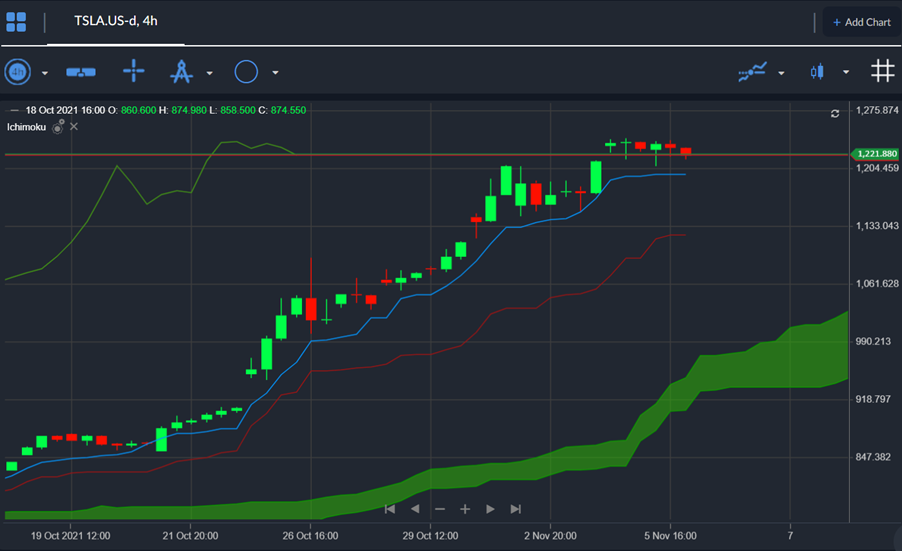This screenshot has height=551, width=902.
Task: Click the 1,275.874 price axis label
Action: [x=877, y=110]
